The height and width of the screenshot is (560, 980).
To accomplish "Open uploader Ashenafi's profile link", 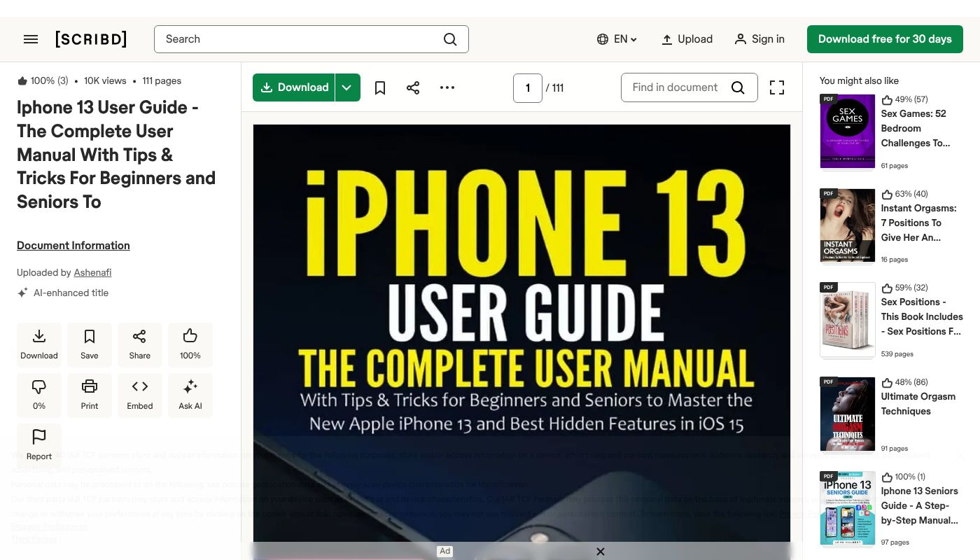I will (92, 272).
